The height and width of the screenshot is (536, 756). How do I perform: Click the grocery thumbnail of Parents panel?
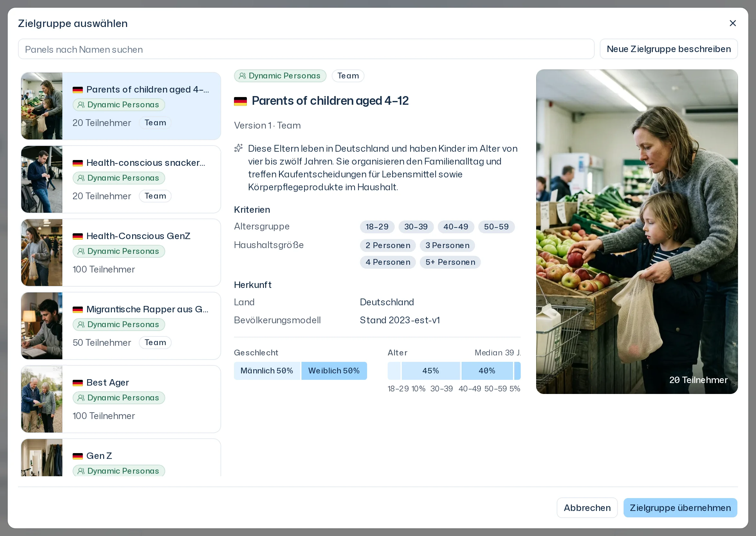(41, 106)
